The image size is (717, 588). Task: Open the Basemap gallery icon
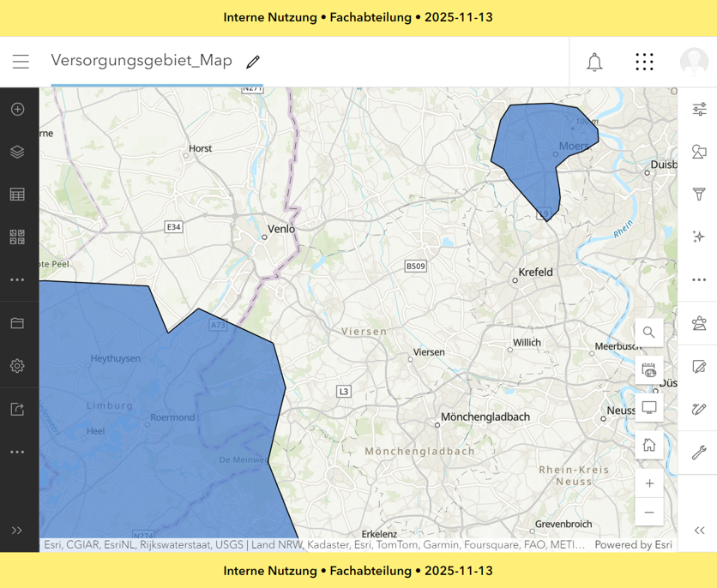pyautogui.click(x=17, y=237)
